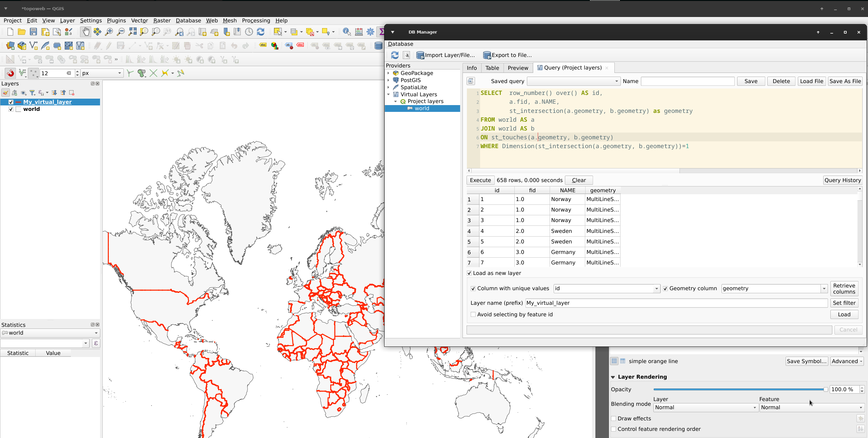The height and width of the screenshot is (438, 868).
Task: Click the Identify Features icon
Action: coord(347,32)
